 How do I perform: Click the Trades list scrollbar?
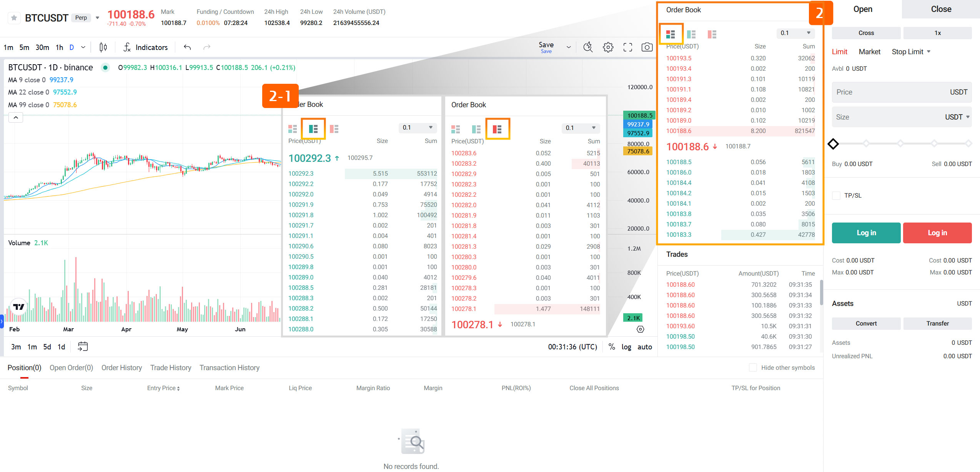[x=821, y=292]
